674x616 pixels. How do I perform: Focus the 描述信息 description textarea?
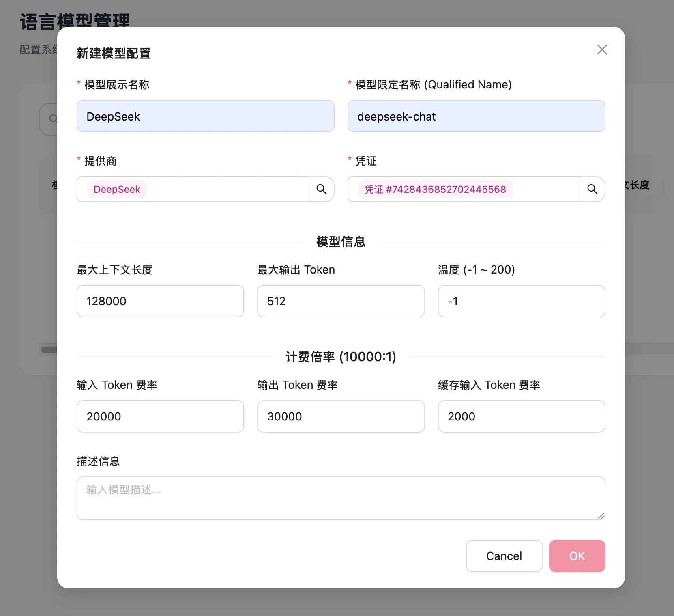[x=341, y=498]
